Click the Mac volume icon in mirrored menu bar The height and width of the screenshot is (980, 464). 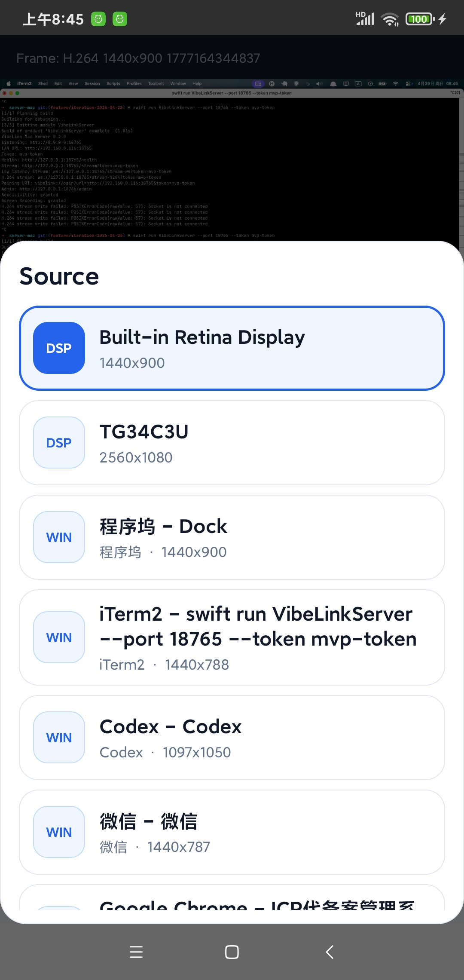319,84
